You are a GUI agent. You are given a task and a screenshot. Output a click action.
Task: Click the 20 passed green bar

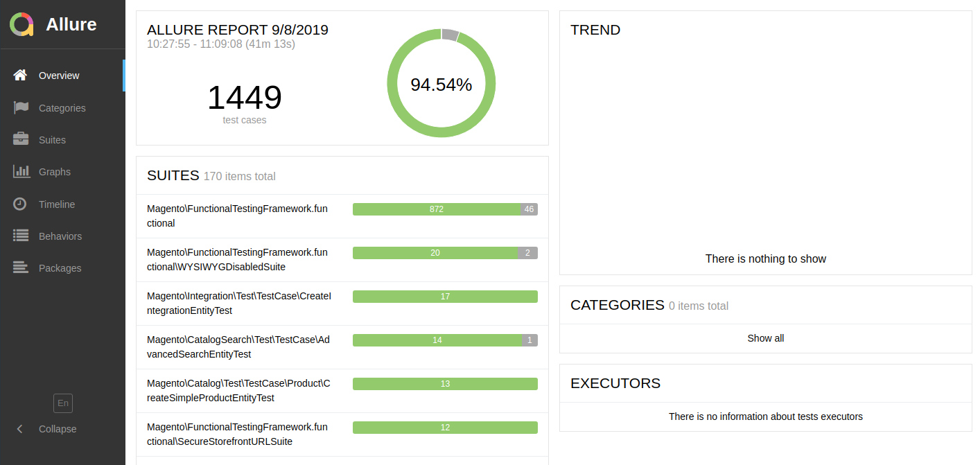[x=435, y=253]
